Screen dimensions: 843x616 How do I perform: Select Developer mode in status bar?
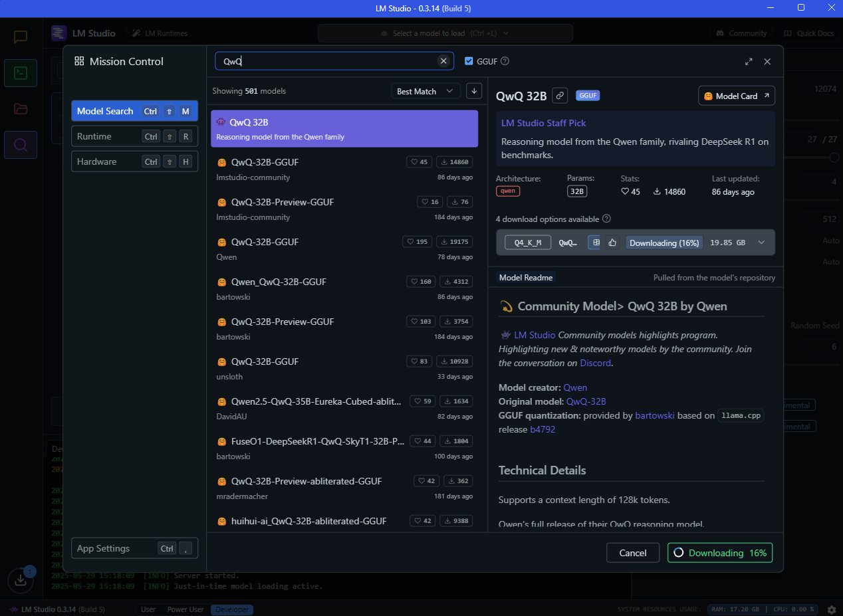pos(232,609)
